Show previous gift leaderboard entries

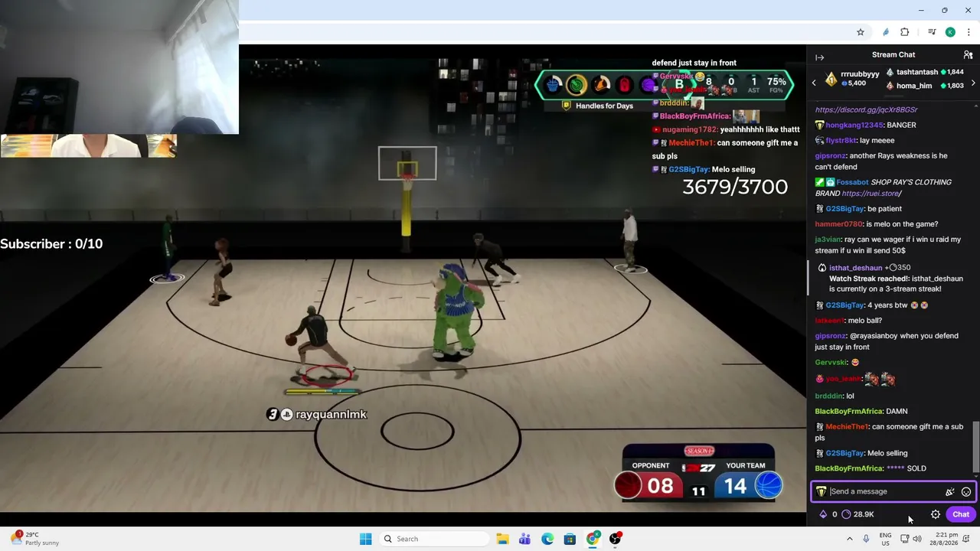coord(814,82)
